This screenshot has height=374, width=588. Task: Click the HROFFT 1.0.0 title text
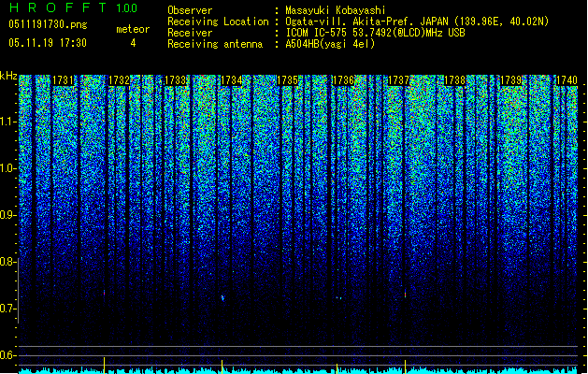coord(73,7)
